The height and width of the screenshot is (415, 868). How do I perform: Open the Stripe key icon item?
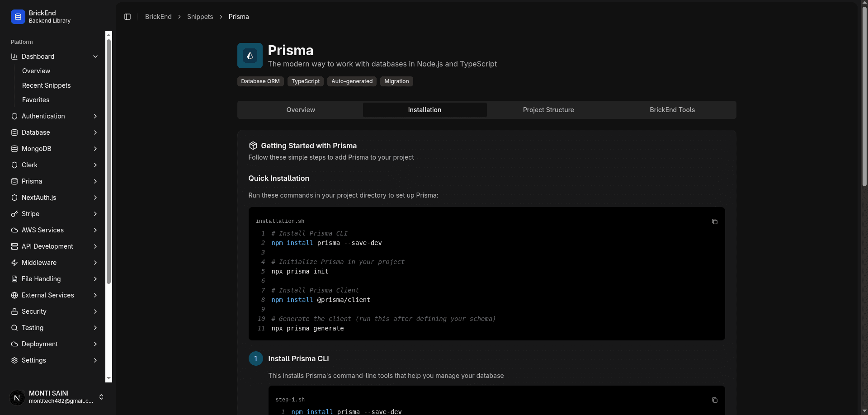(x=14, y=214)
